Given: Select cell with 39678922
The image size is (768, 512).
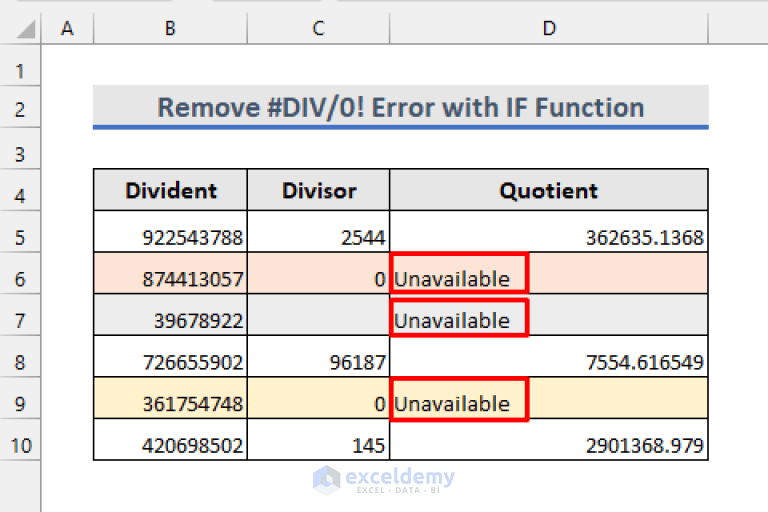Looking at the screenshot, I should tap(170, 315).
